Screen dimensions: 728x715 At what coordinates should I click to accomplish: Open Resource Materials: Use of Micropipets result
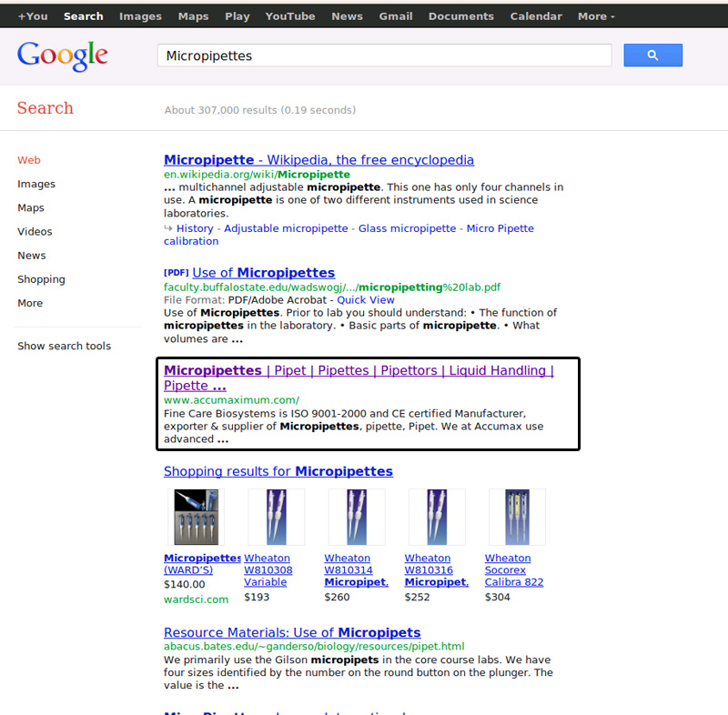[292, 633]
